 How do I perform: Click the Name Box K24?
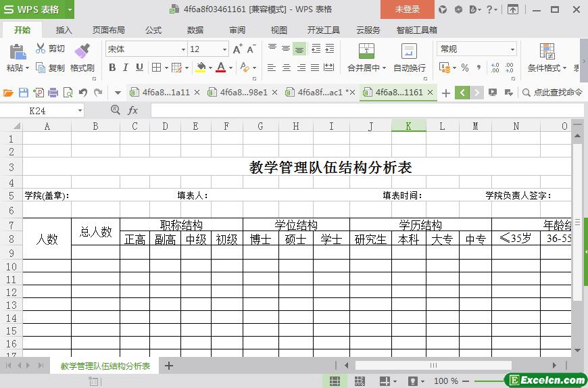coord(37,111)
